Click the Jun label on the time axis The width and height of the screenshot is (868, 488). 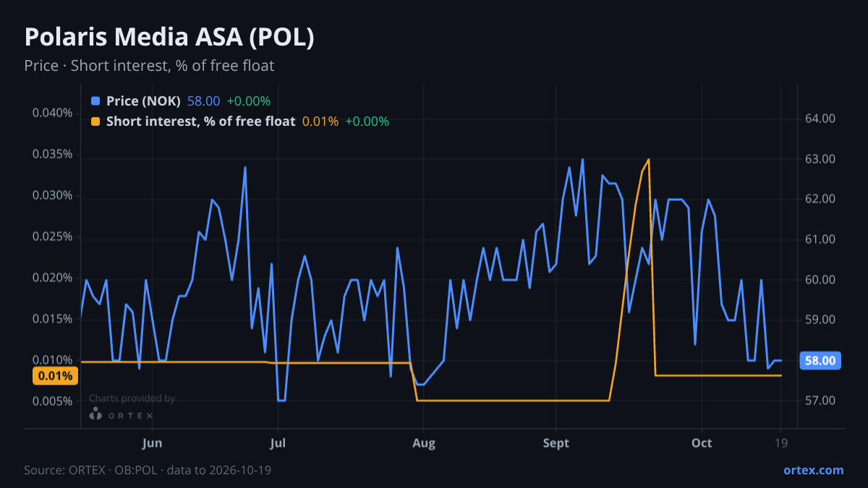click(152, 443)
